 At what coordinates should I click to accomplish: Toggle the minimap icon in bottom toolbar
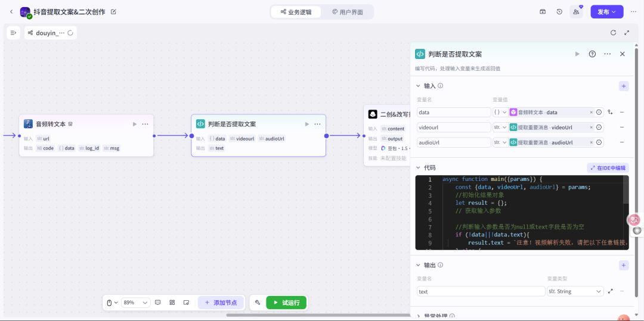(x=187, y=303)
